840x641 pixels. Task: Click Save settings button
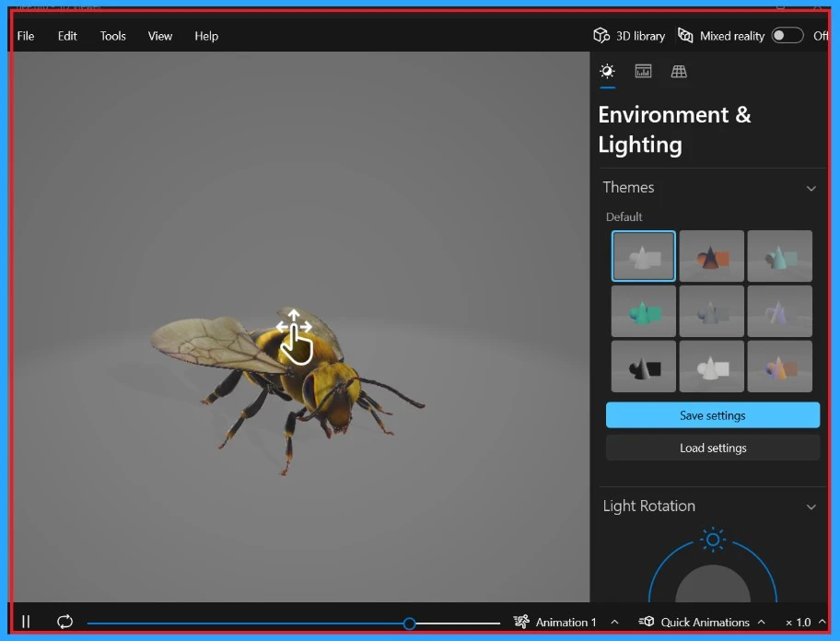[x=713, y=415]
